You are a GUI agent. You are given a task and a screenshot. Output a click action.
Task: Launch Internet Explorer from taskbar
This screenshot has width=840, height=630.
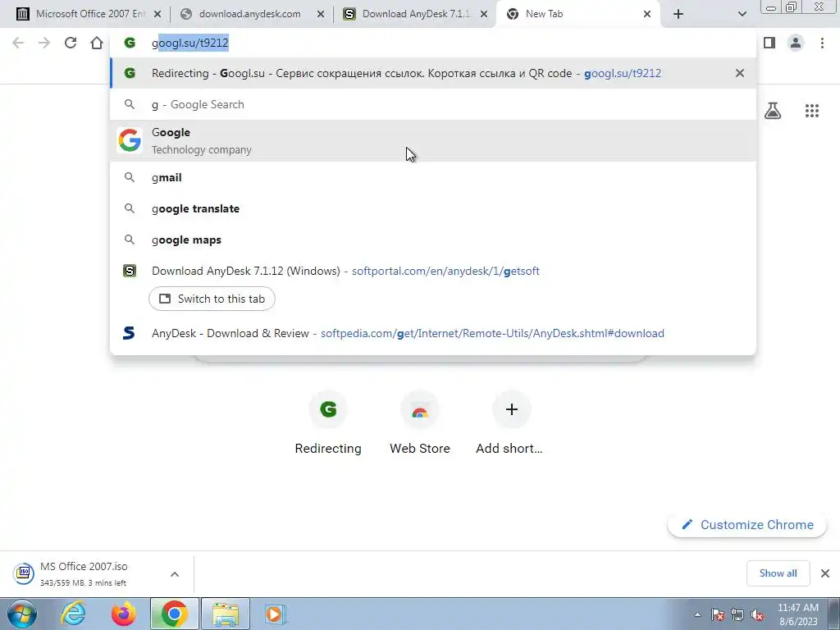coord(73,614)
